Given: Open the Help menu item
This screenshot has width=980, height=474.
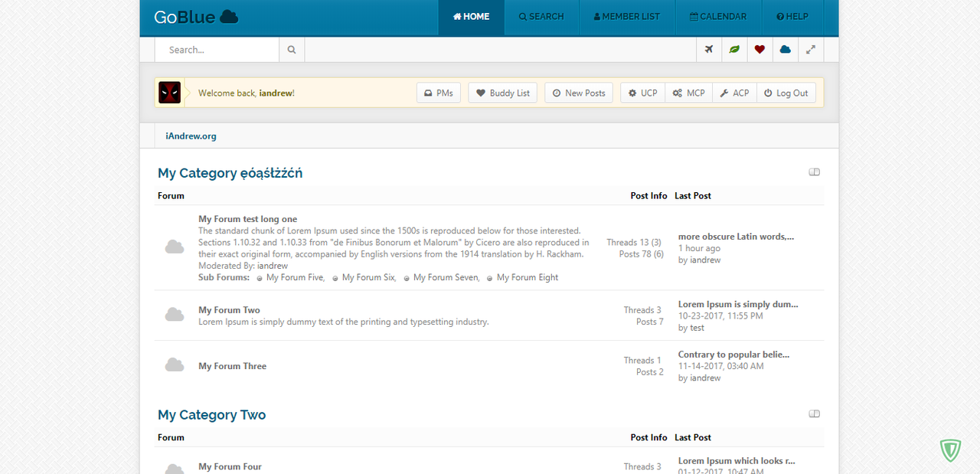Looking at the screenshot, I should (792, 17).
